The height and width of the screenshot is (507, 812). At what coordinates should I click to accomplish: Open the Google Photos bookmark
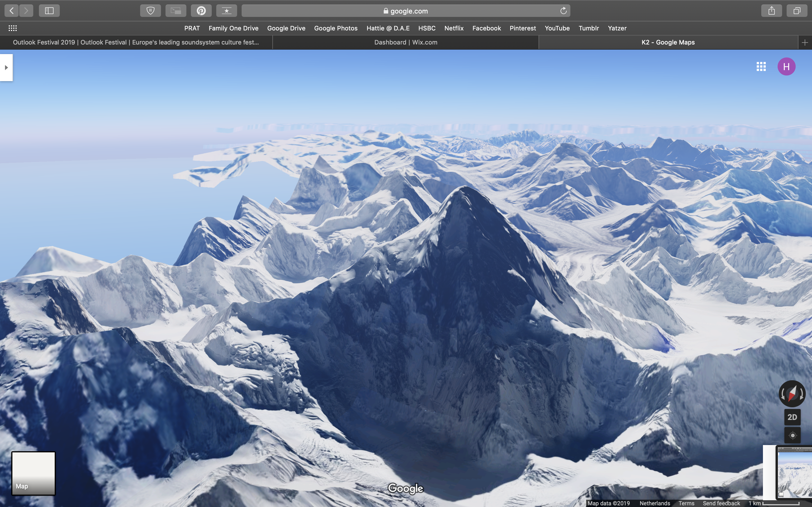tap(336, 28)
